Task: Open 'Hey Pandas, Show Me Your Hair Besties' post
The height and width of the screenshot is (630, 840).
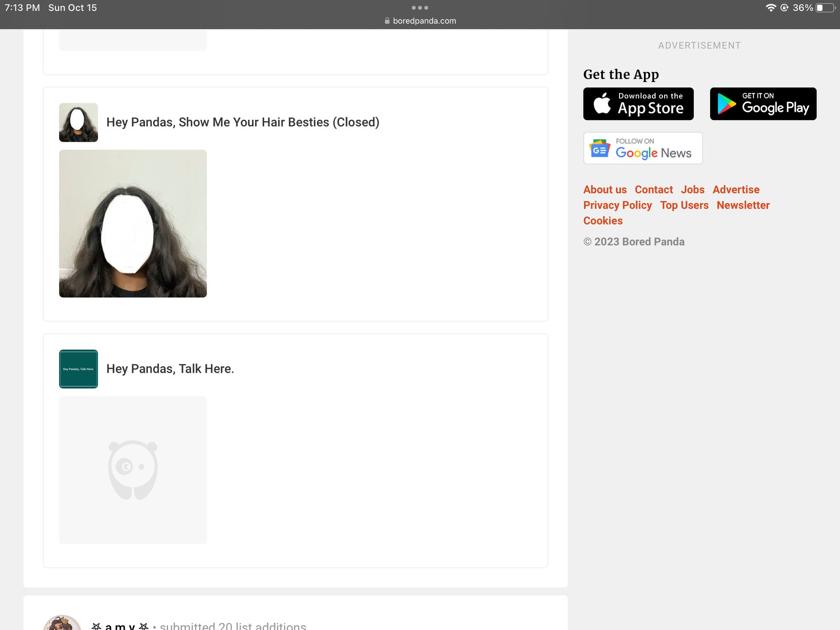Action: pyautogui.click(x=243, y=122)
